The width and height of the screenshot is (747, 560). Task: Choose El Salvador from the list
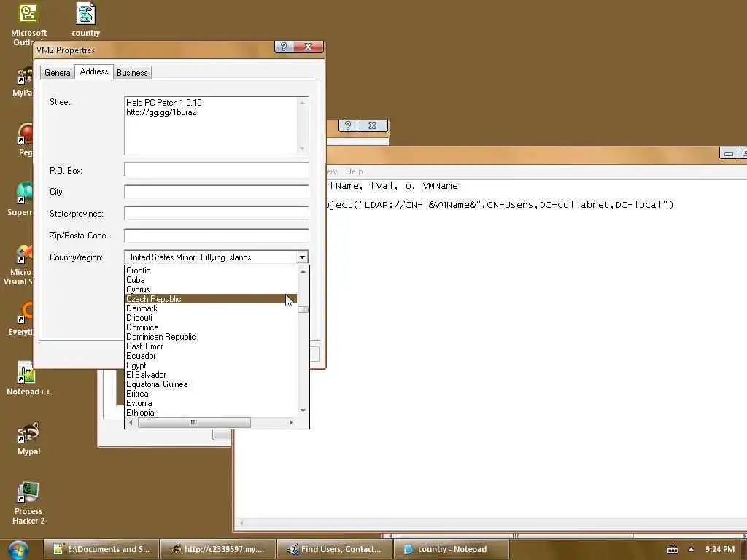[x=211, y=375]
